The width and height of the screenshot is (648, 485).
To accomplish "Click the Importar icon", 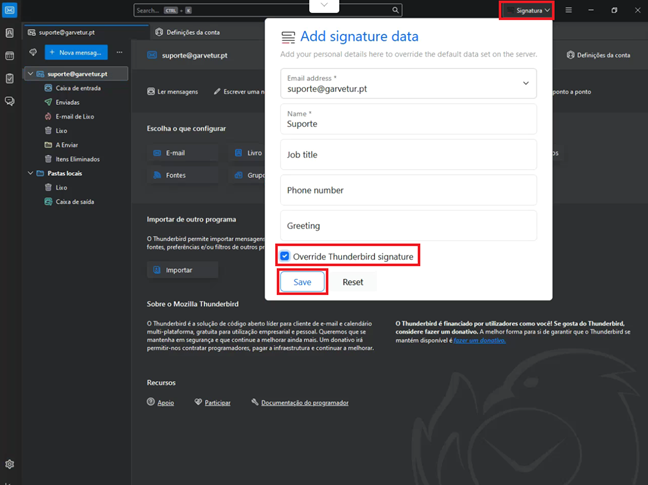I will point(157,270).
